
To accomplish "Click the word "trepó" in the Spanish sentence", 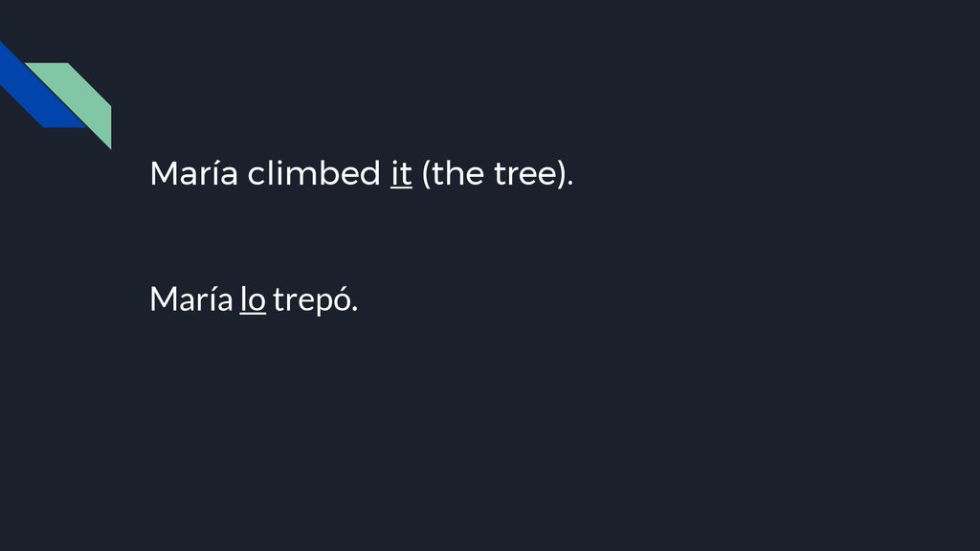I will tap(315, 300).
